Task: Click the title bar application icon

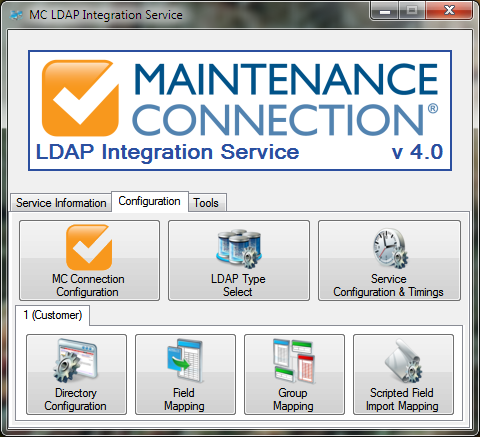Action: coord(16,15)
